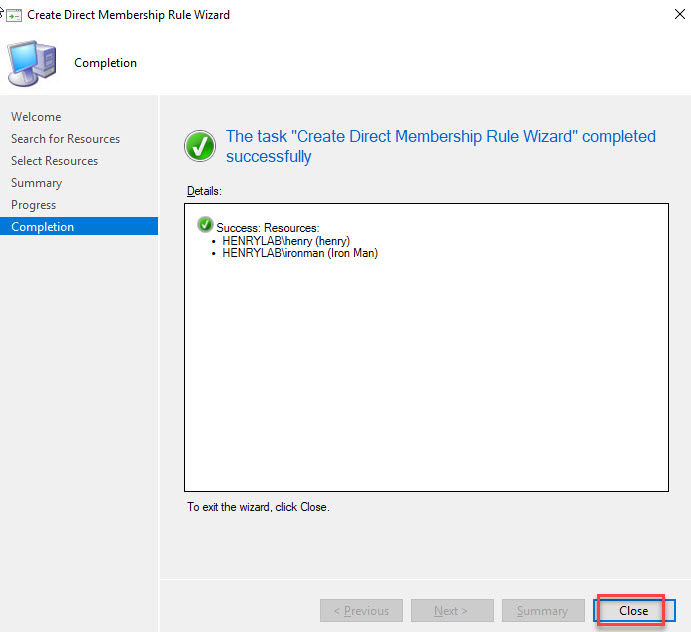Click the task completed successfully heading
This screenshot has height=632, width=691.
click(x=440, y=146)
